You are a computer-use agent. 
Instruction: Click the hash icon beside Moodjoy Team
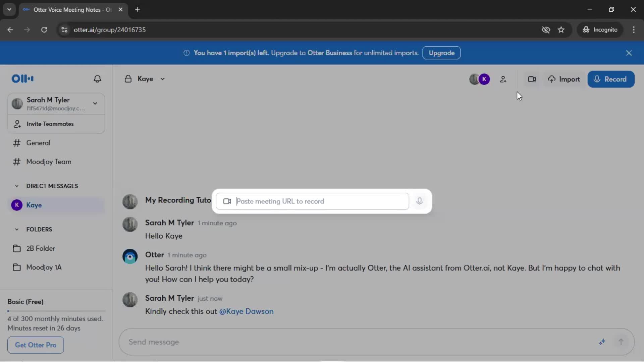click(17, 162)
